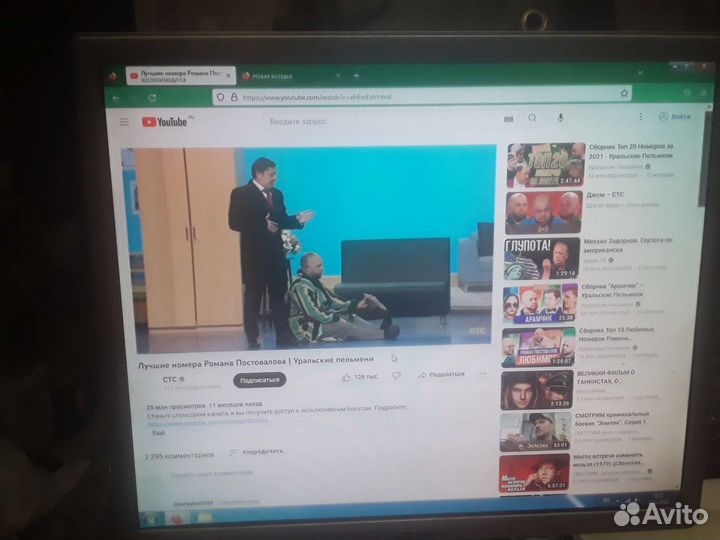Open YouTube settings three-dot menu
This screenshot has width=720, height=540.
pyautogui.click(x=641, y=117)
